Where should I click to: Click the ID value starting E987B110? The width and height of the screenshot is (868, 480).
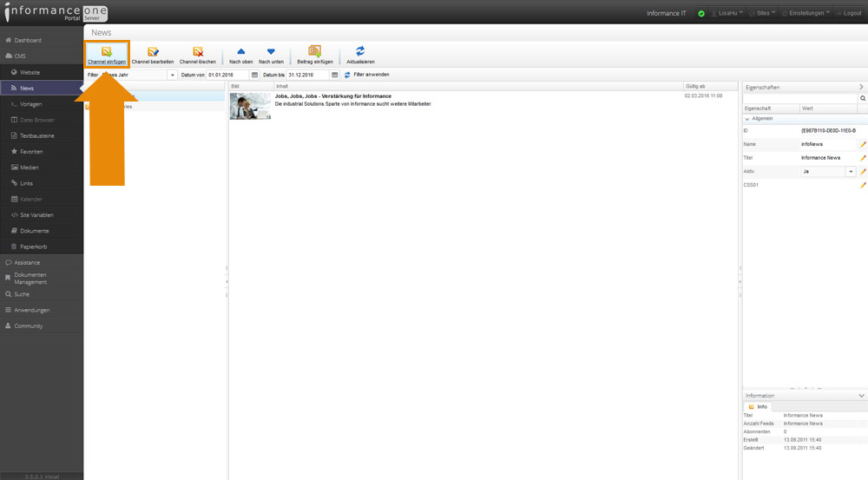point(828,131)
